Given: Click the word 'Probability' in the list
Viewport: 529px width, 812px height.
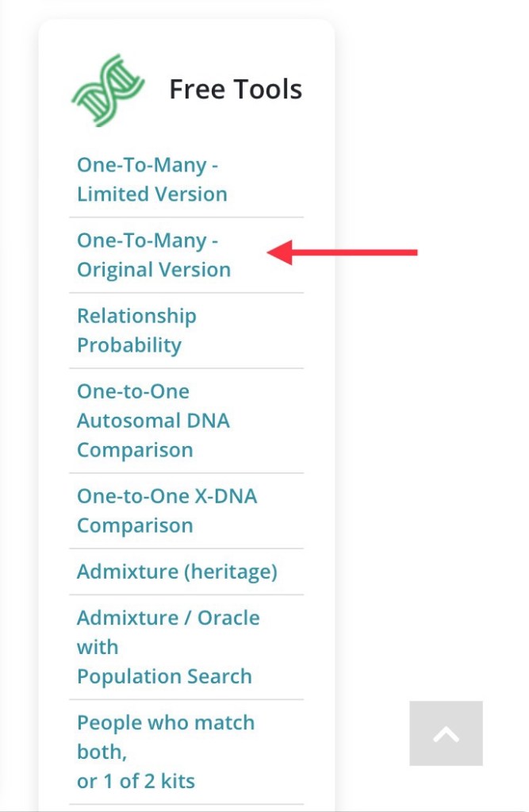Looking at the screenshot, I should (x=129, y=345).
